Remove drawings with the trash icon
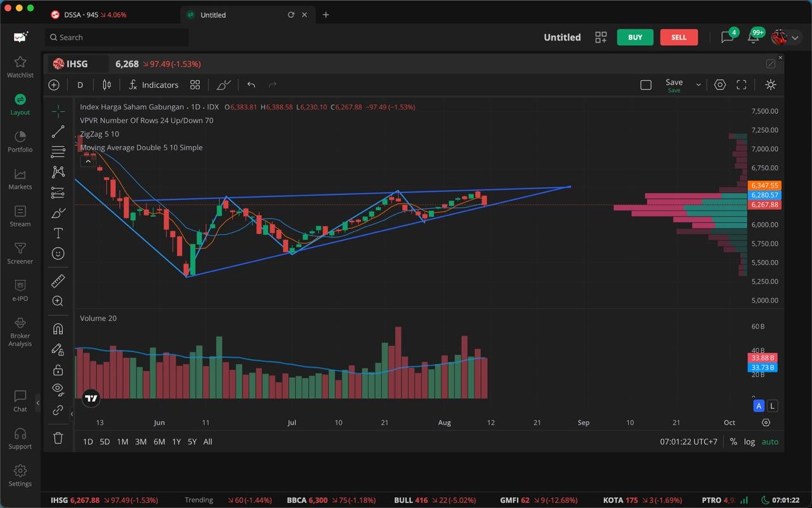This screenshot has width=812, height=508. (x=58, y=438)
